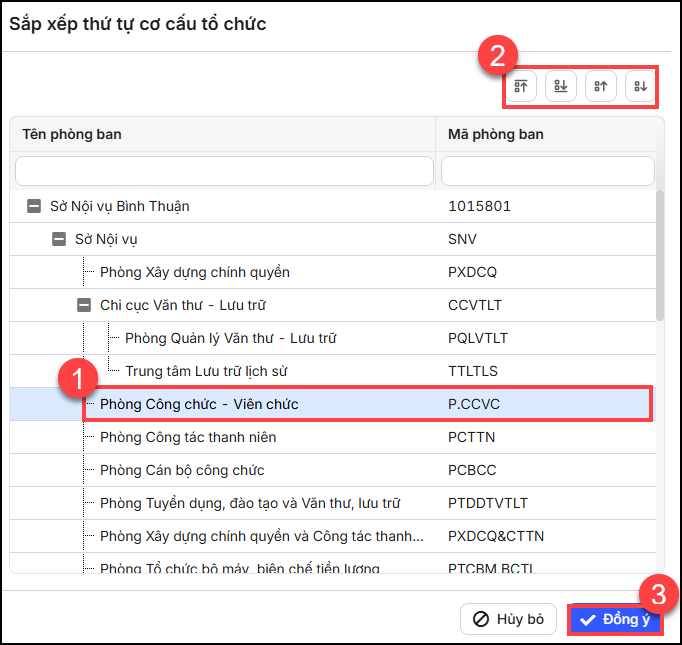Focus the Mã phòng ban filter field
This screenshot has width=682, height=645.
click(547, 171)
